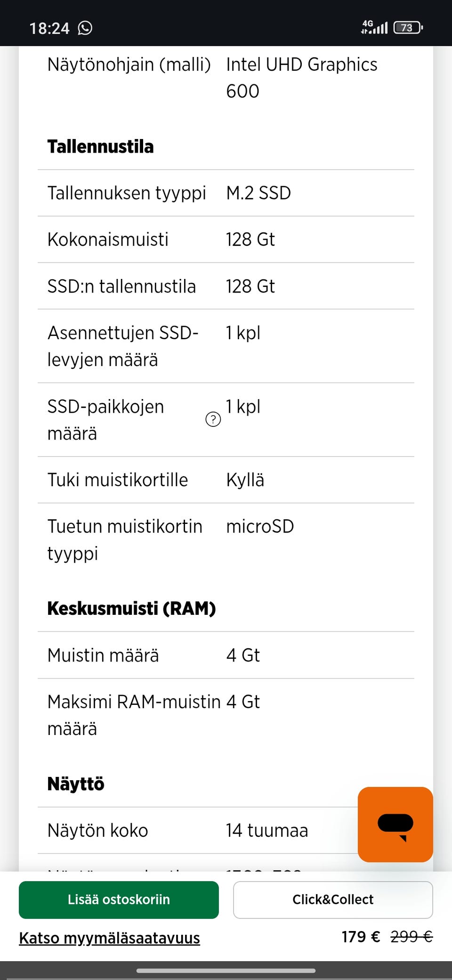Tap the Näyttö section heading

click(76, 784)
